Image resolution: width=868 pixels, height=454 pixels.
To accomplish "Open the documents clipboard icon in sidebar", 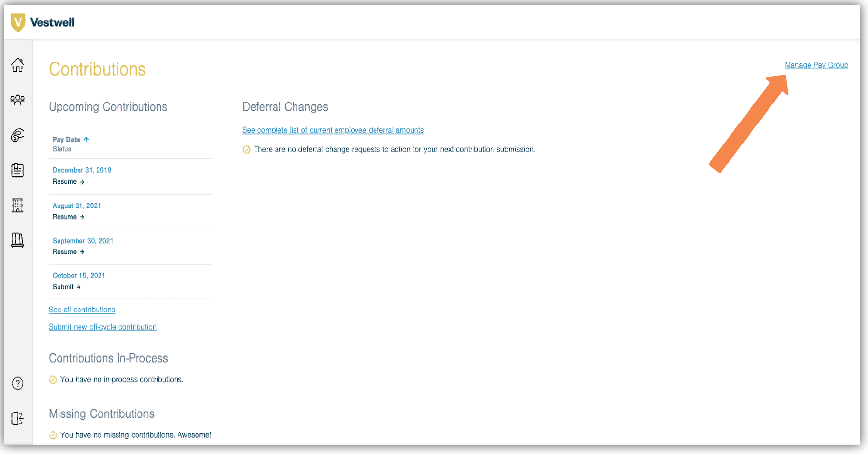I will click(18, 170).
